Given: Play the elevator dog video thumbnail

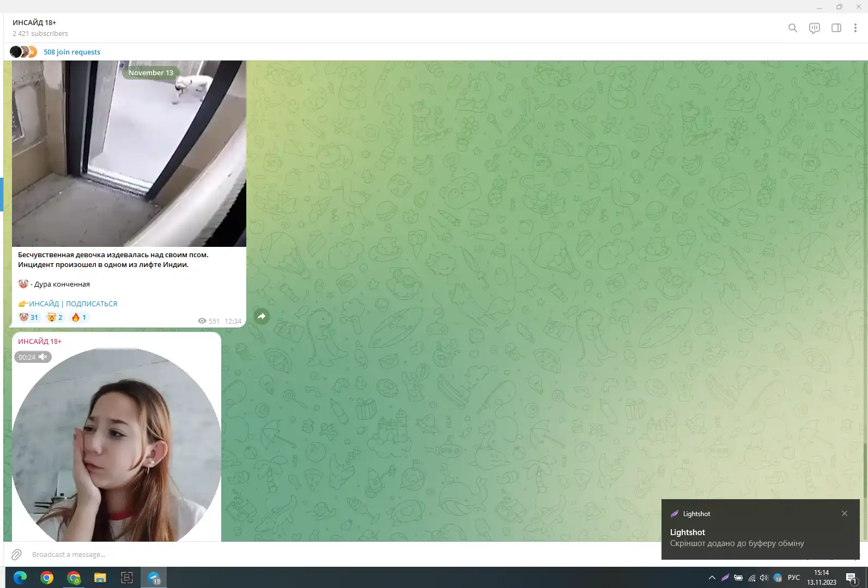Looking at the screenshot, I should [x=129, y=154].
